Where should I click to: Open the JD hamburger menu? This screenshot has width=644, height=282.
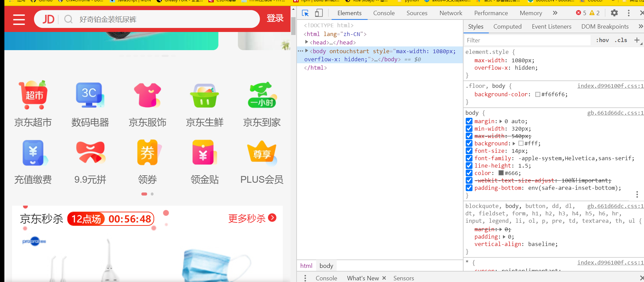tap(19, 20)
